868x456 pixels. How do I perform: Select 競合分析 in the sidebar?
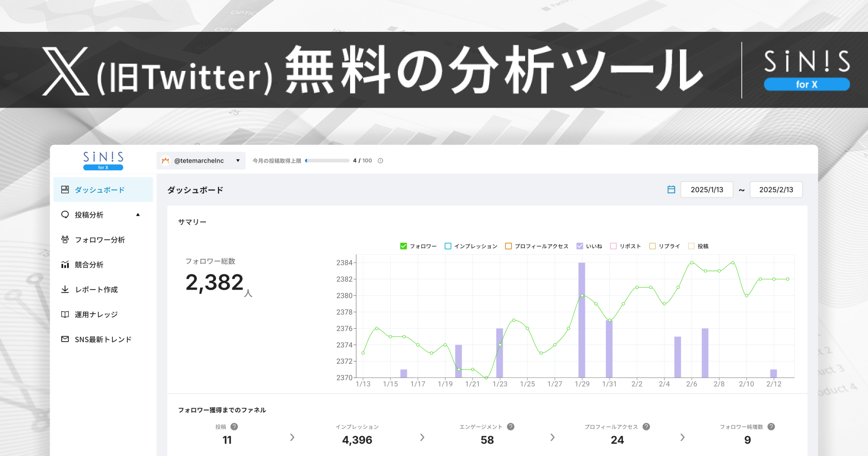(x=103, y=264)
